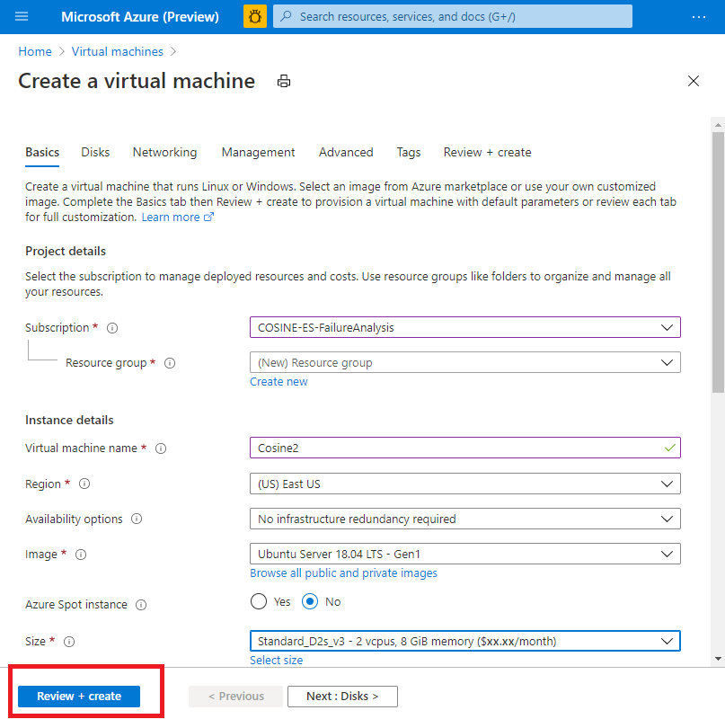725x728 pixels.
Task: Show info tooltip for Azure Spot instance
Action: tap(141, 605)
